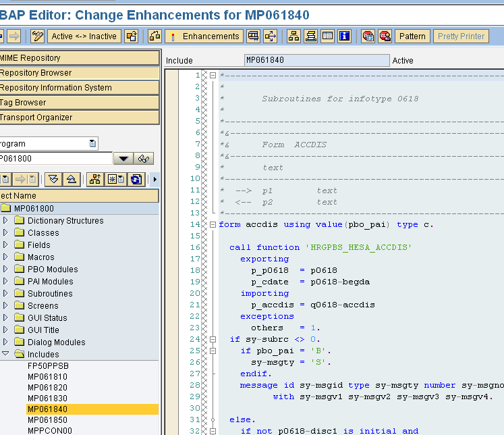This screenshot has height=435, width=504.
Task: Open the hierarchy navigation icon in the toolbar
Action: pos(293,36)
